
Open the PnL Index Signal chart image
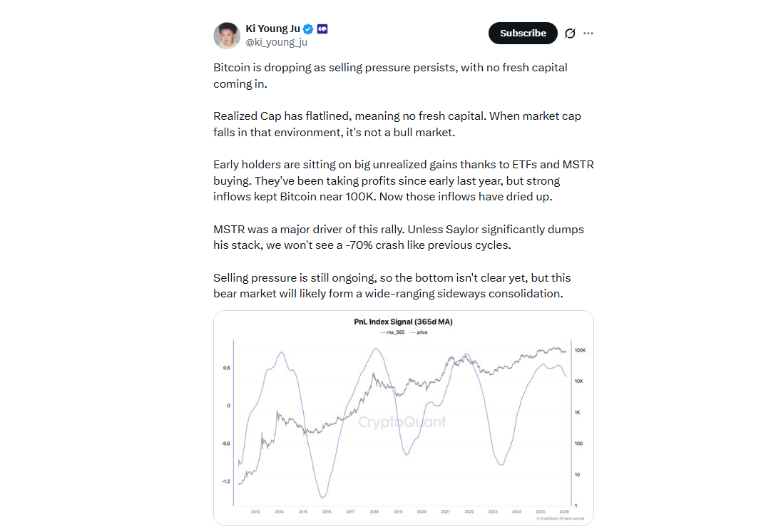tap(403, 417)
